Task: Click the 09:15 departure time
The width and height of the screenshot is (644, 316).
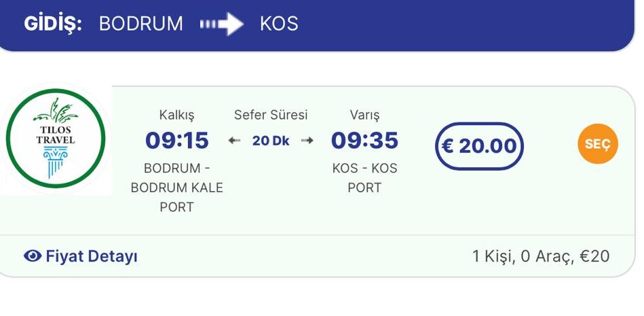Action: [x=177, y=141]
